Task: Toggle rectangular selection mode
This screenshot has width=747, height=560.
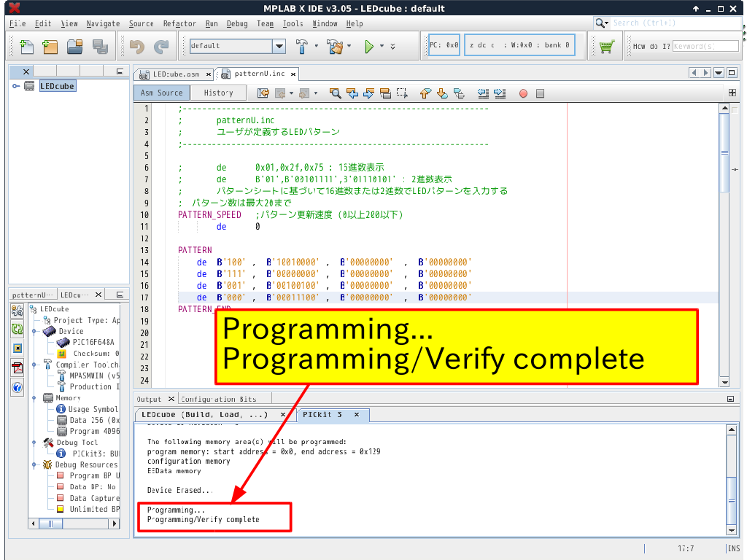Action: pos(402,93)
